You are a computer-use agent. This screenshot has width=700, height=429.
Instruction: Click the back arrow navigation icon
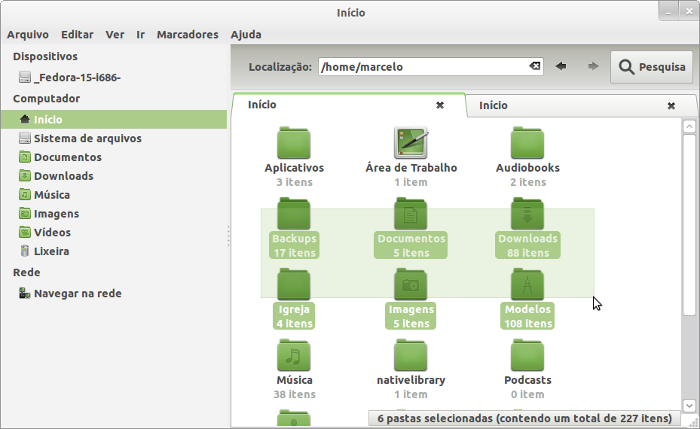pyautogui.click(x=561, y=67)
